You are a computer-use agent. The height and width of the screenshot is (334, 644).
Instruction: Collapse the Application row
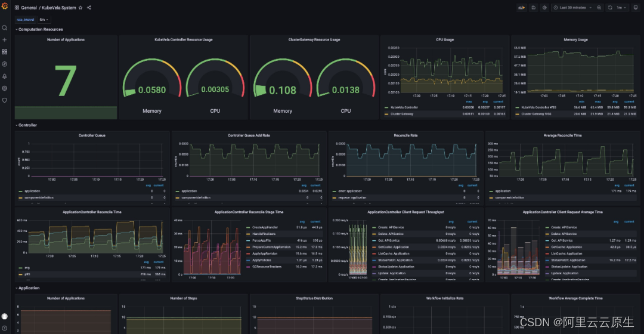27,288
